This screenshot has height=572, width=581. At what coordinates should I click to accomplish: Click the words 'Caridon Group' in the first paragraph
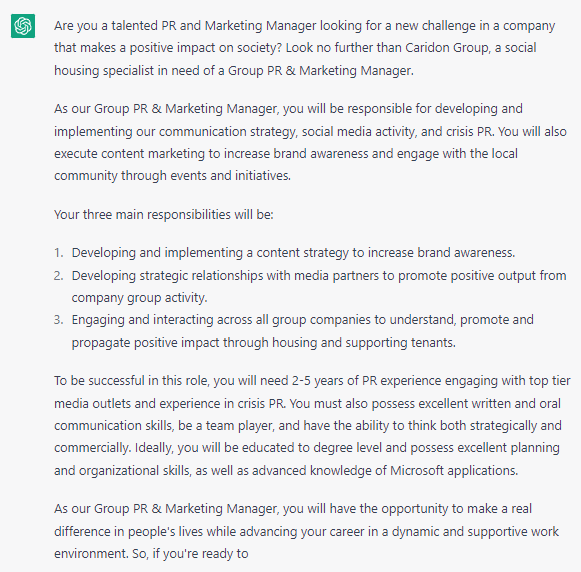pos(446,48)
